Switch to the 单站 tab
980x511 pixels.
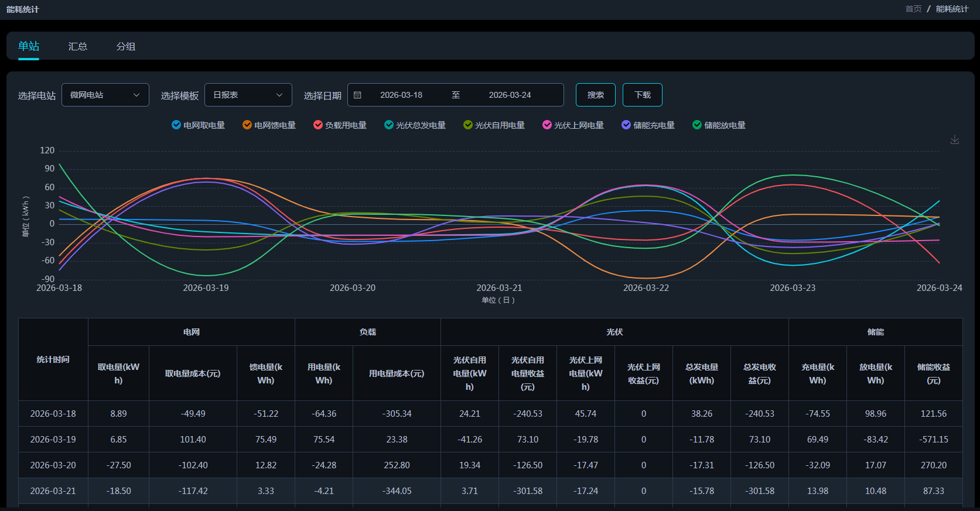29,46
